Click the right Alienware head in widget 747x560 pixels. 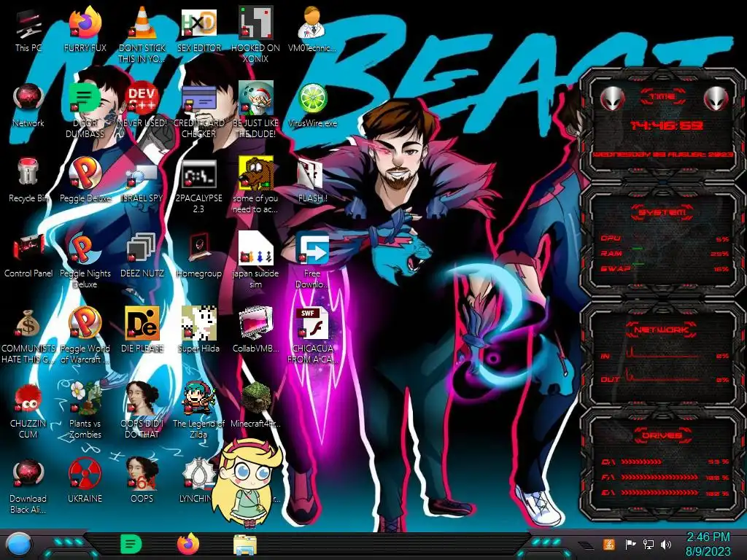[x=716, y=99]
